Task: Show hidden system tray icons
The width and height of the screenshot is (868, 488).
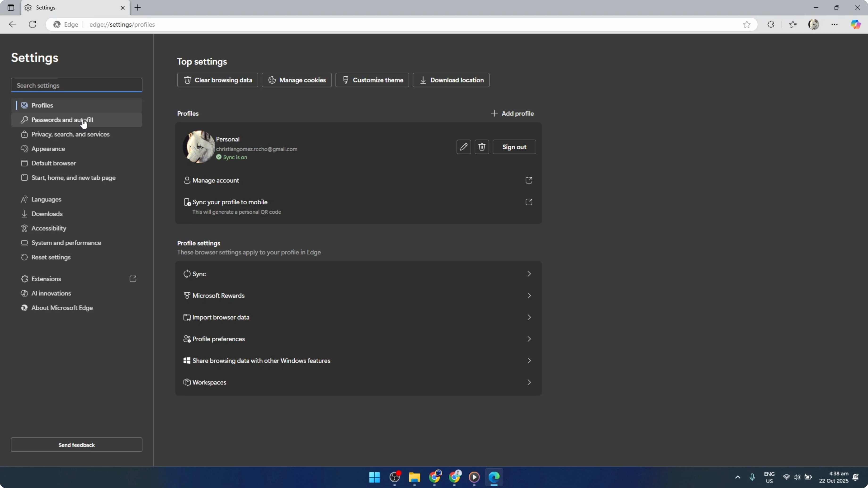Action: pos(738,477)
